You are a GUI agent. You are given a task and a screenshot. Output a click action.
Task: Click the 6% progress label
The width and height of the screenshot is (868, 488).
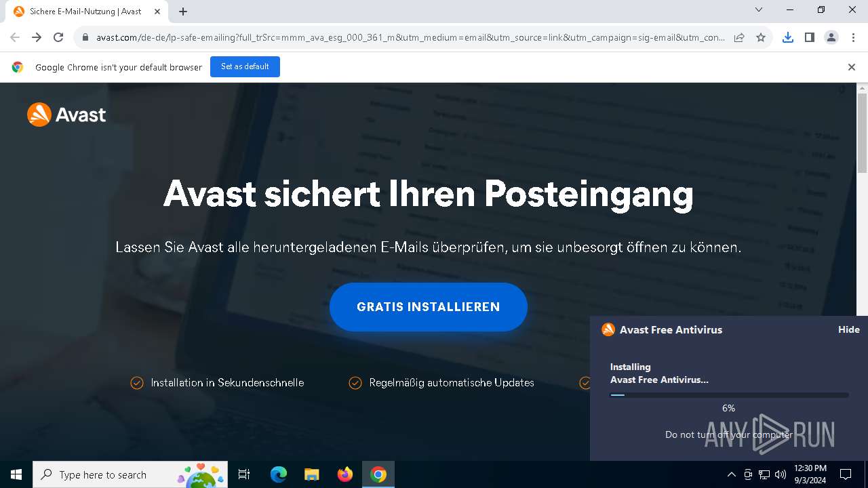point(729,408)
